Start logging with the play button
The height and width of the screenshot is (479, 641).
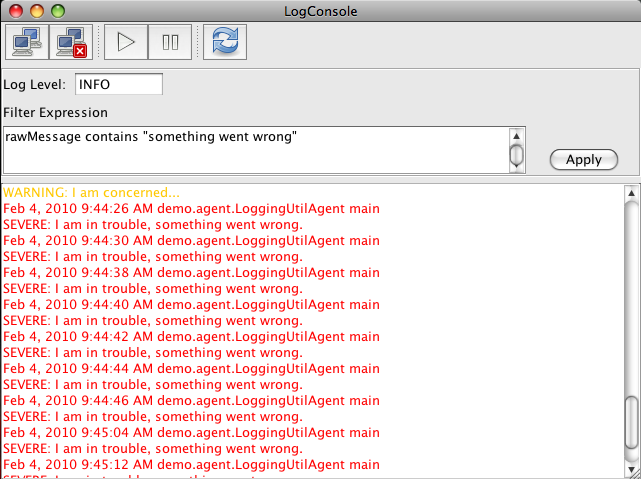point(126,42)
